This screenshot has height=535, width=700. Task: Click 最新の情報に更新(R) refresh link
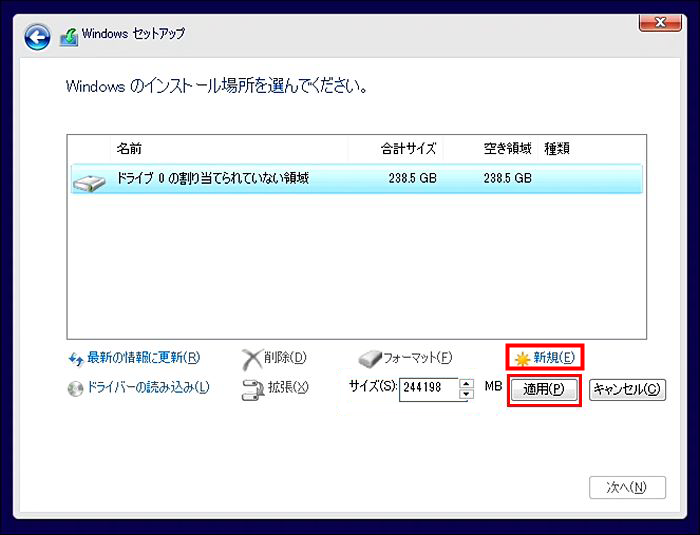[143, 357]
